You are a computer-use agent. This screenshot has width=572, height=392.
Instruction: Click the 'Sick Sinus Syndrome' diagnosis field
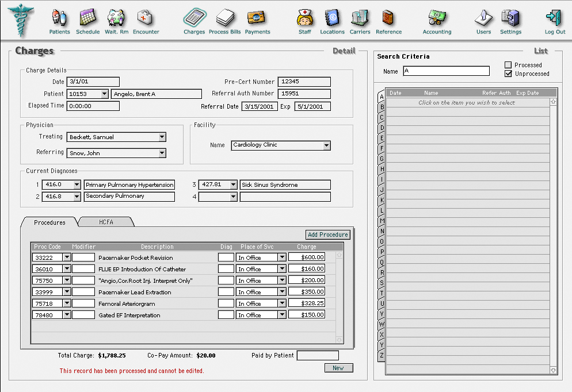[x=285, y=185]
